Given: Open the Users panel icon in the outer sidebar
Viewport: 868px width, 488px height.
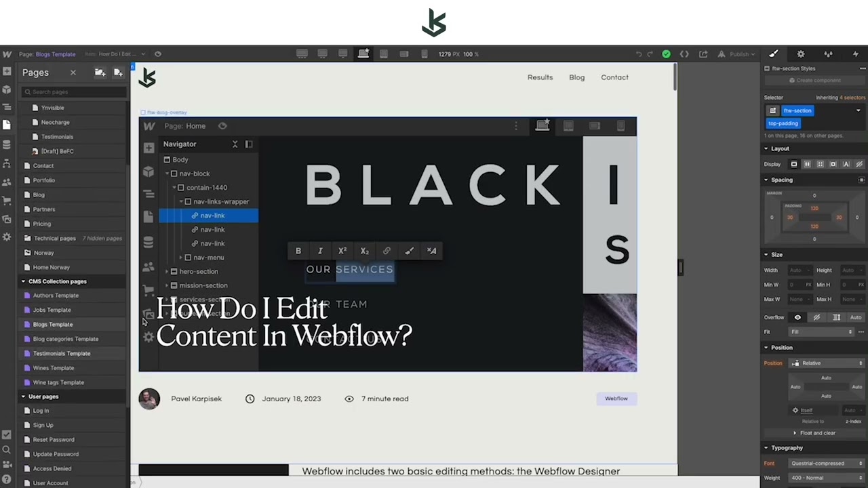Looking at the screenshot, I should [x=7, y=182].
